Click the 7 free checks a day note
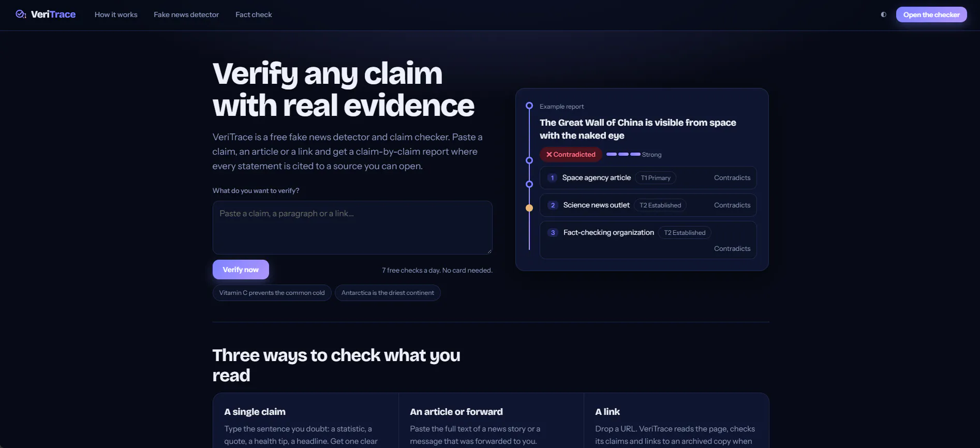This screenshot has width=980, height=448. [437, 271]
